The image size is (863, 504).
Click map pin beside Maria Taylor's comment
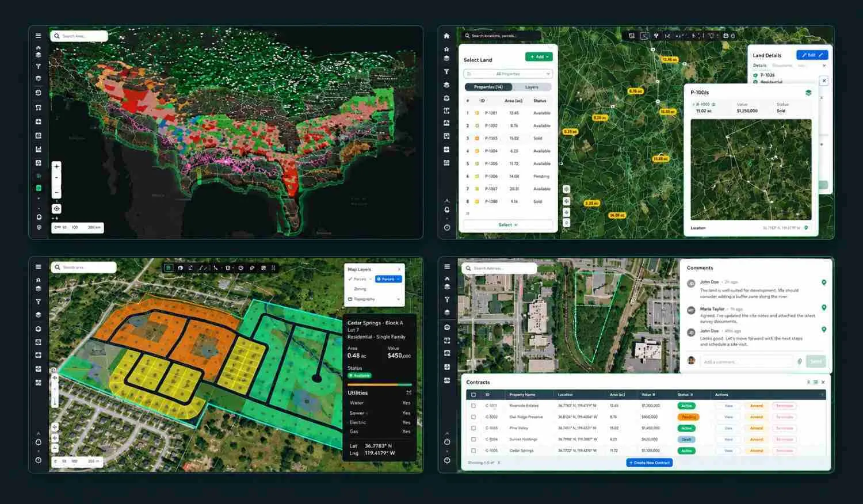(824, 308)
